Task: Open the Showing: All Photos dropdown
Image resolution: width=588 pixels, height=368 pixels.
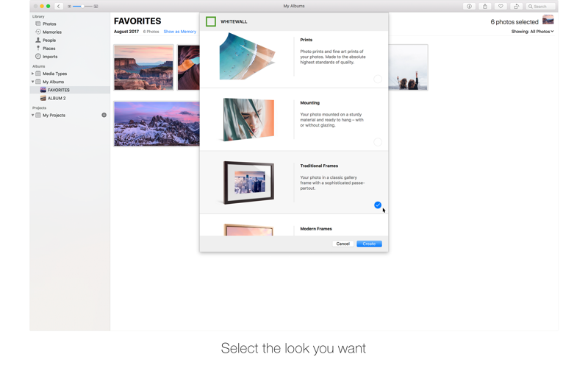Action: click(532, 32)
